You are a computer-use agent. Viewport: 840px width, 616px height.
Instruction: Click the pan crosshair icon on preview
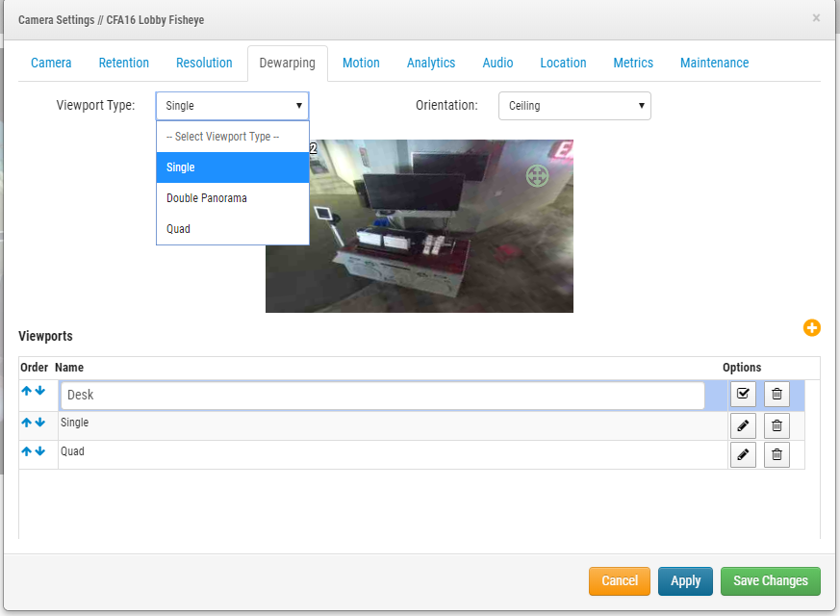(x=537, y=175)
